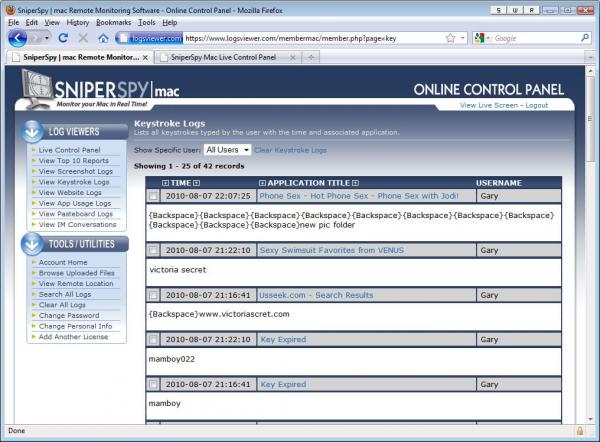Open Change Password

click(69, 316)
